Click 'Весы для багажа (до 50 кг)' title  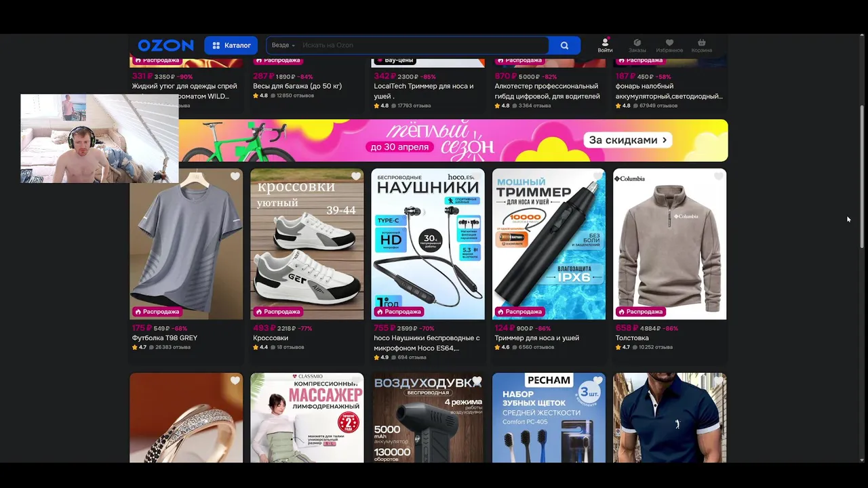tap(297, 86)
